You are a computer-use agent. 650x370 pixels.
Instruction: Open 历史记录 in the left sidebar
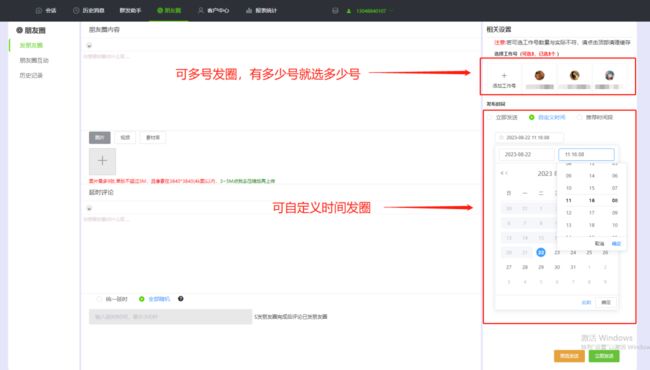pyautogui.click(x=31, y=75)
